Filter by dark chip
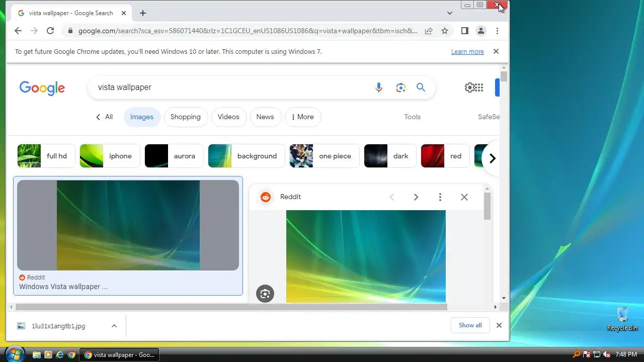 (x=390, y=156)
